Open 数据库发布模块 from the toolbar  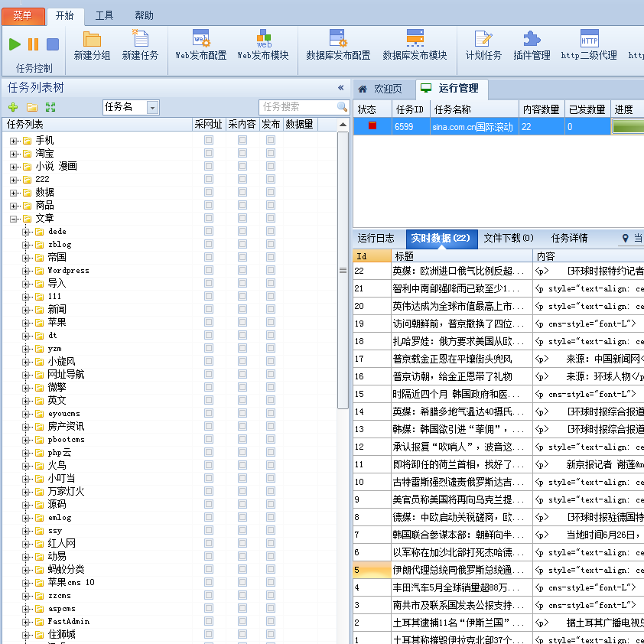[x=415, y=39]
